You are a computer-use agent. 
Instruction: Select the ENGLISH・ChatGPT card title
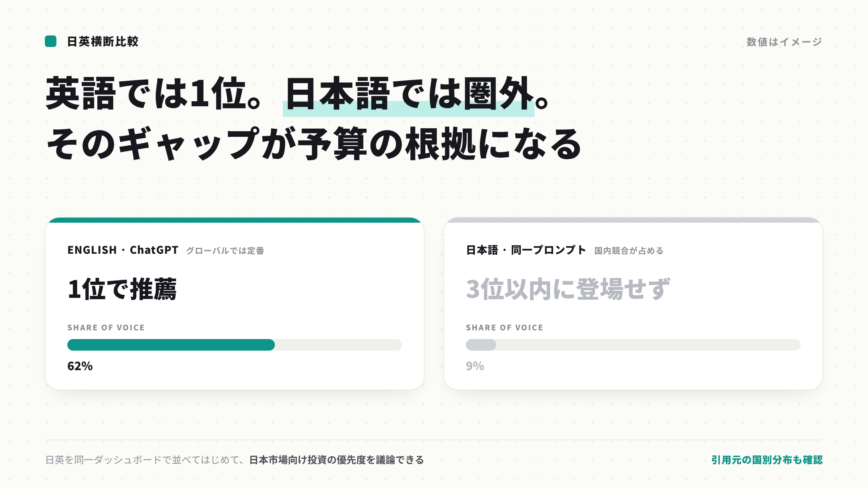click(x=123, y=250)
